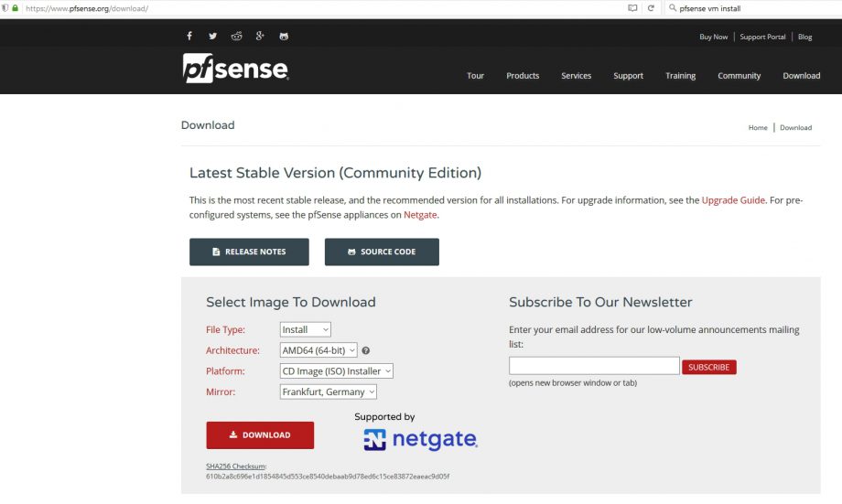The image size is (842, 504).
Task: Click the GitHub cat icon
Action: pyautogui.click(x=284, y=36)
